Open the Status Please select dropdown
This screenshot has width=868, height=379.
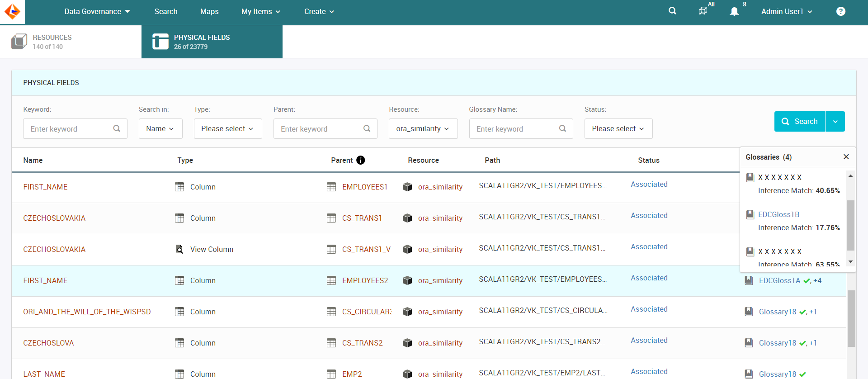[x=618, y=128]
